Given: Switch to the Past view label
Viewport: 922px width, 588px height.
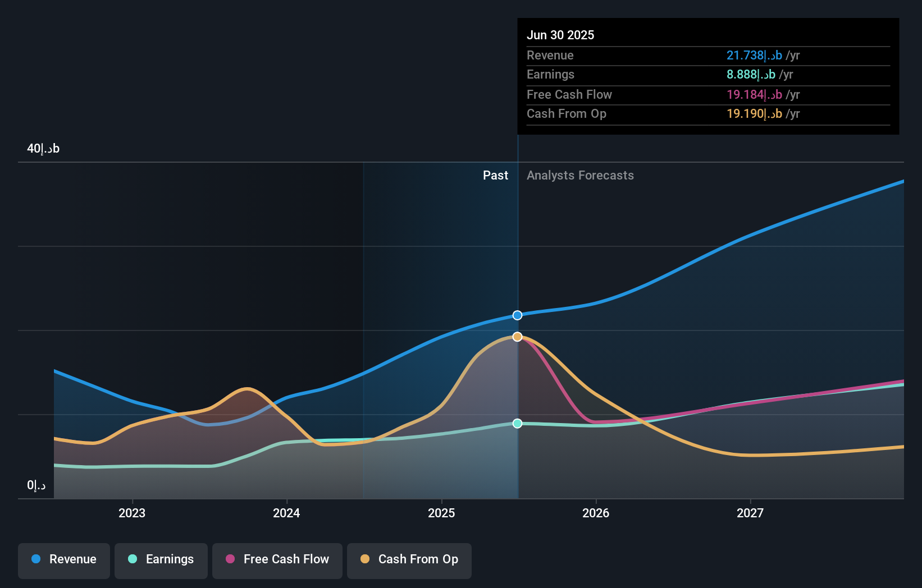Looking at the screenshot, I should click(495, 176).
